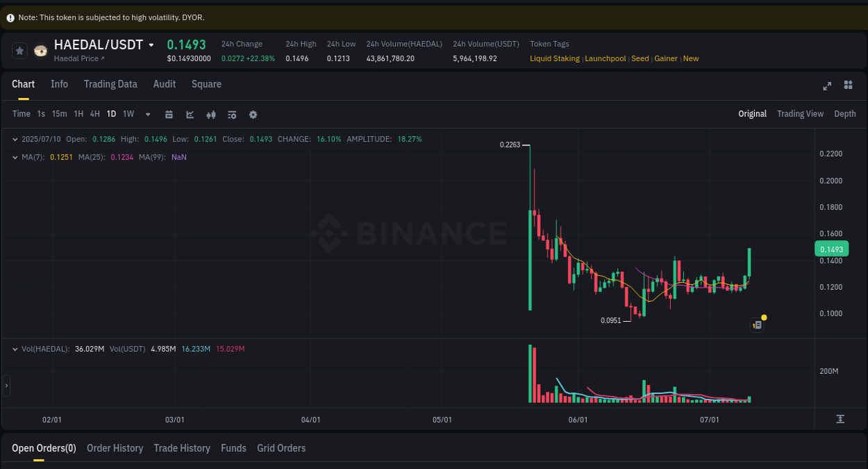The width and height of the screenshot is (868, 469).
Task: Favorite HAEDAL/USDT with the star toggle
Action: point(19,50)
